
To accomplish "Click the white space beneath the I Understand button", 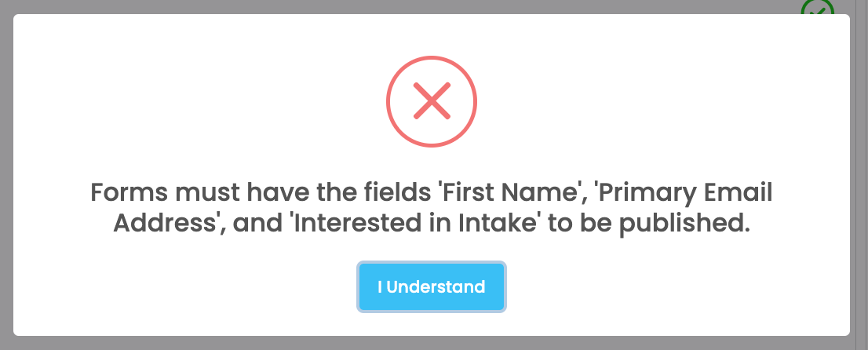I will tap(431, 324).
